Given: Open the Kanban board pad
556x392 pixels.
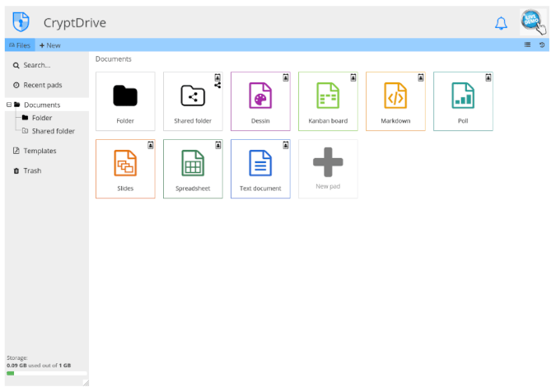Looking at the screenshot, I should tap(328, 101).
